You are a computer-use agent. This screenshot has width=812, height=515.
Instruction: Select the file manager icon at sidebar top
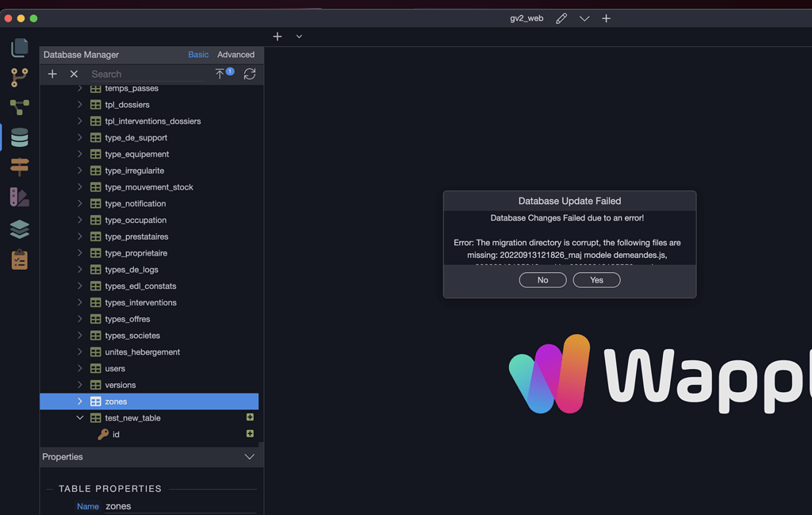pos(19,48)
